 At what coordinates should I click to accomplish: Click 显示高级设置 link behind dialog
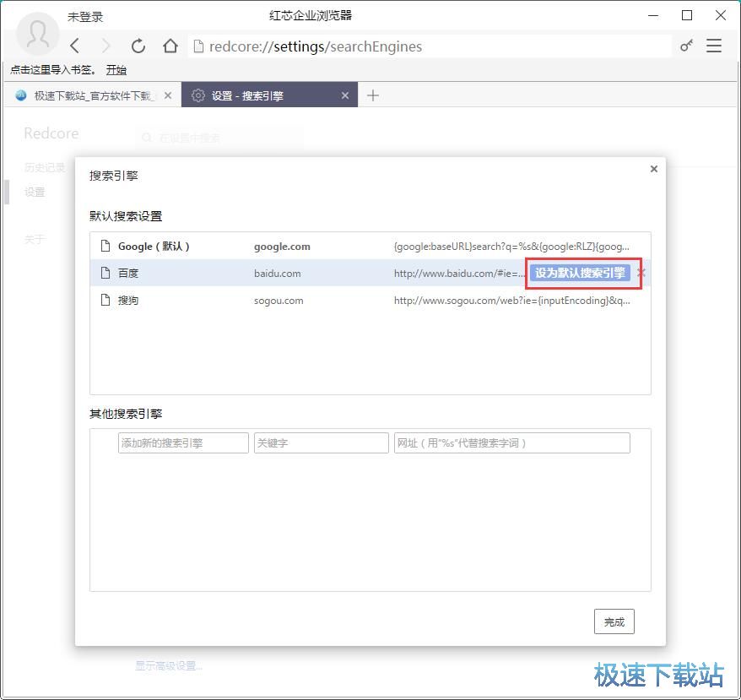pyautogui.click(x=169, y=666)
